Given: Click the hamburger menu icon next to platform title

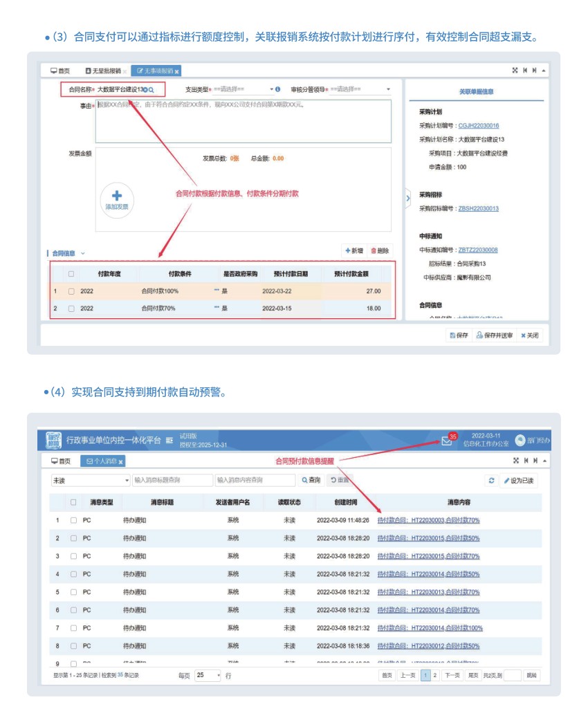Looking at the screenshot, I should (x=169, y=441).
